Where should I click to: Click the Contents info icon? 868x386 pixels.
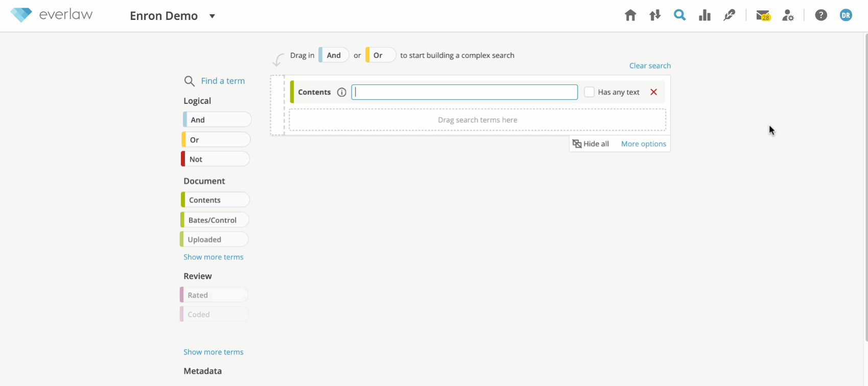[342, 92]
